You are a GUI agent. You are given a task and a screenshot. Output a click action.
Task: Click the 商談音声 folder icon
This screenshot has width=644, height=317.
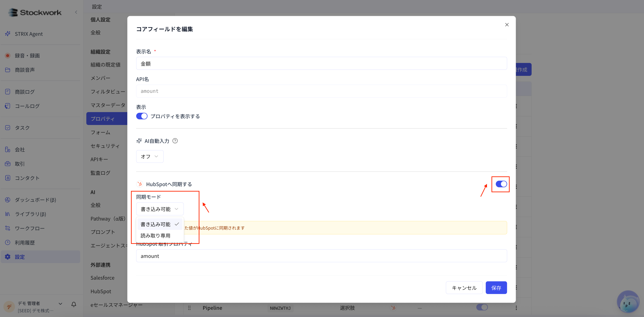click(x=8, y=70)
